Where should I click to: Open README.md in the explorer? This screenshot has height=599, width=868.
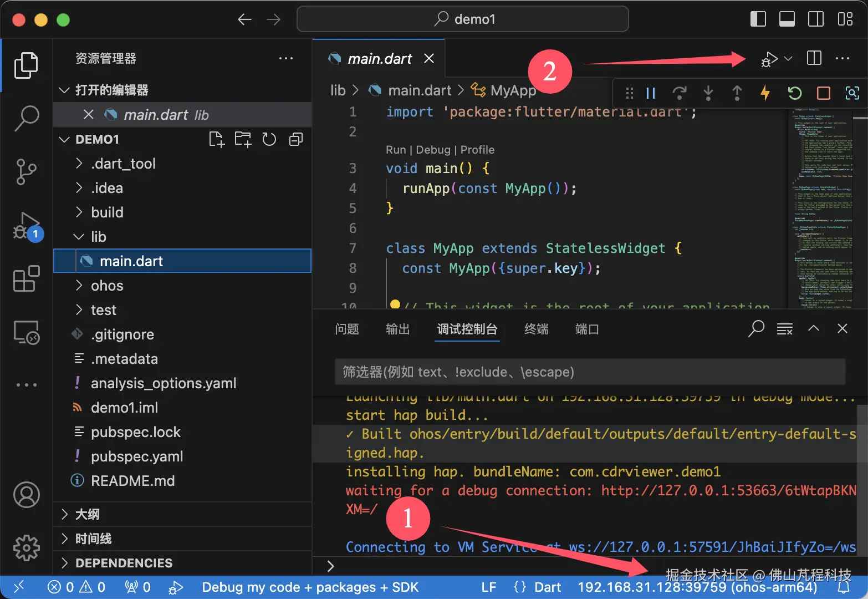(182, 481)
